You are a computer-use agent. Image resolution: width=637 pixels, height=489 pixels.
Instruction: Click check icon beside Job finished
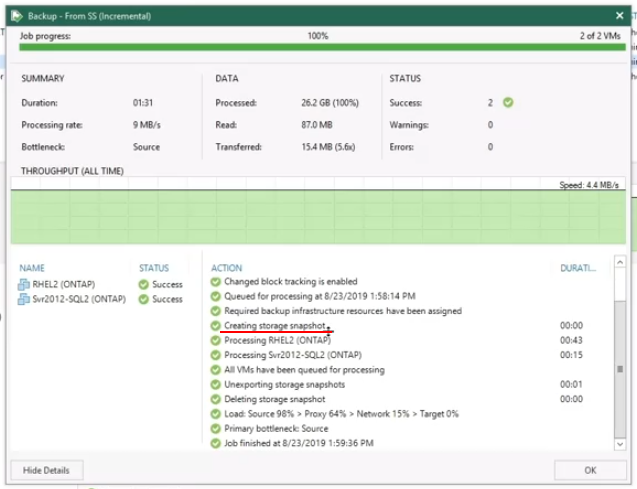coord(216,443)
